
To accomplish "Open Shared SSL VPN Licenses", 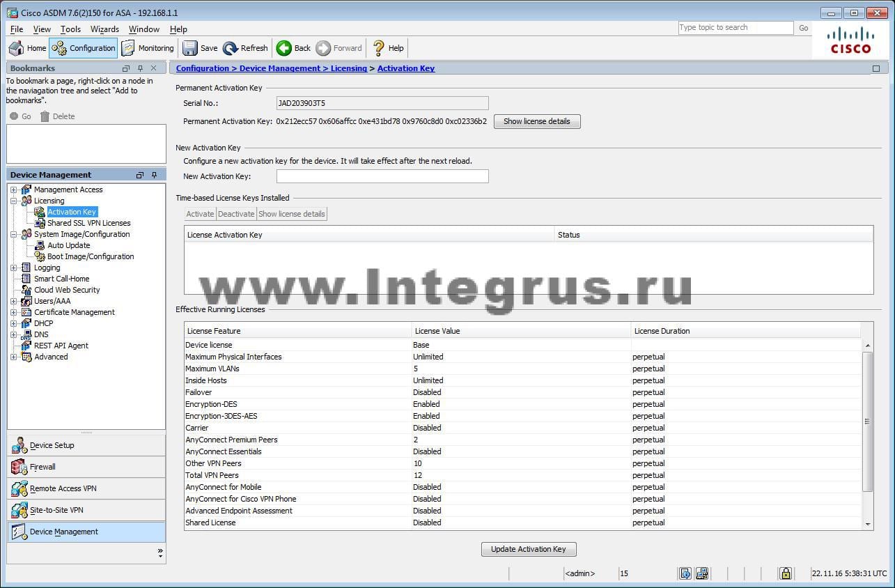I will (88, 223).
